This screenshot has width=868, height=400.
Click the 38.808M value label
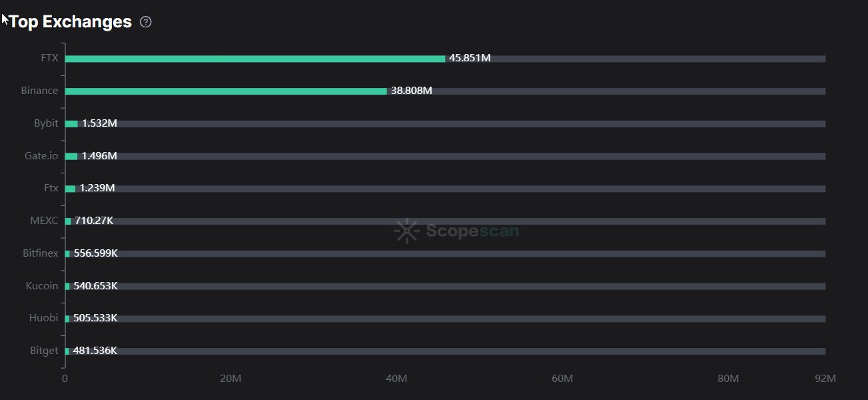(411, 91)
